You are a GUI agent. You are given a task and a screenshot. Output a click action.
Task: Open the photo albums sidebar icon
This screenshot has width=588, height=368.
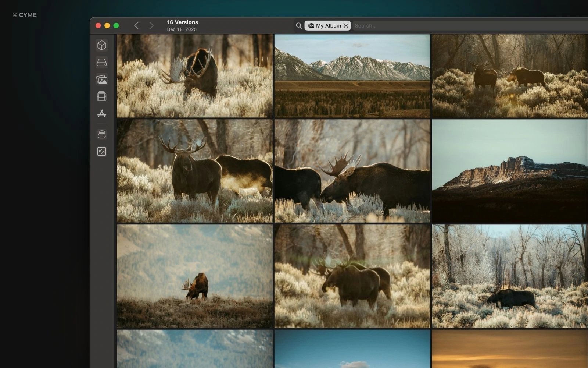102,79
